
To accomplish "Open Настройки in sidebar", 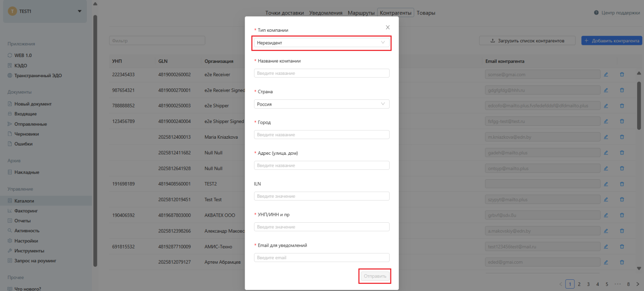I will pos(23,241).
